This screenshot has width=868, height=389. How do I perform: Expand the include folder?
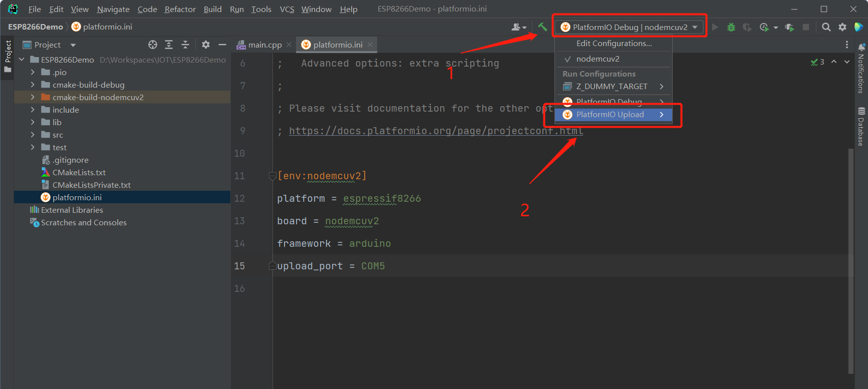click(33, 110)
